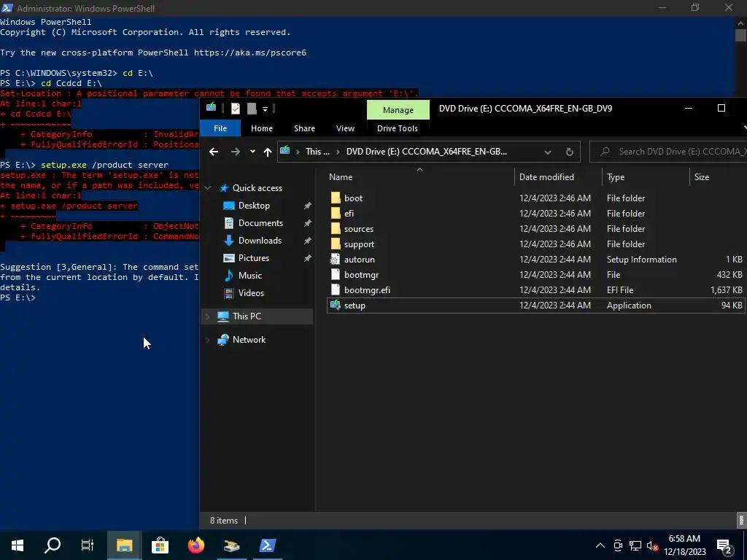Open Music in the navigation pane
The height and width of the screenshot is (560, 747).
pos(249,275)
